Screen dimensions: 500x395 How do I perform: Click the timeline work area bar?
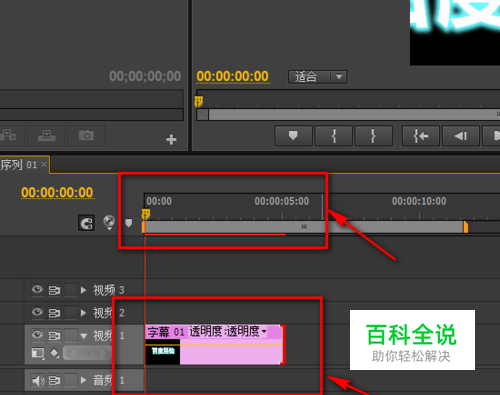[304, 227]
